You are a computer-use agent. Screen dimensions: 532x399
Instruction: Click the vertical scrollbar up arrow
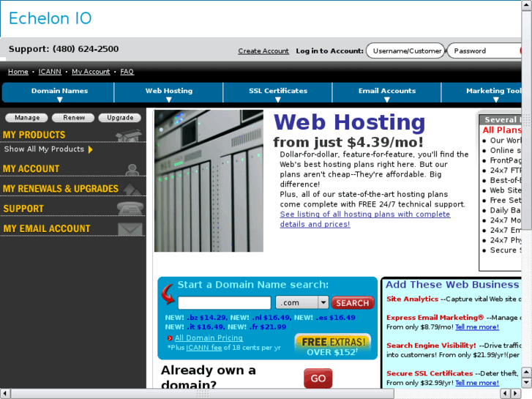click(x=526, y=6)
